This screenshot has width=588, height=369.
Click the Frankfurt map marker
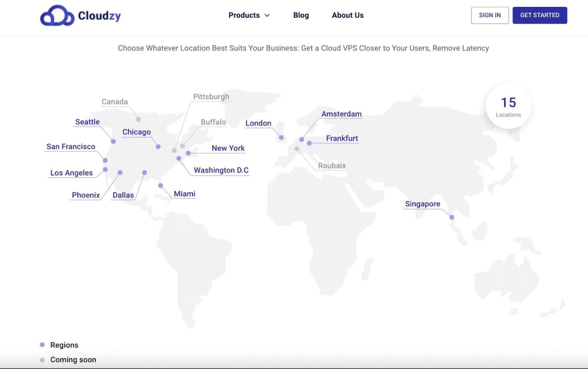(309, 144)
